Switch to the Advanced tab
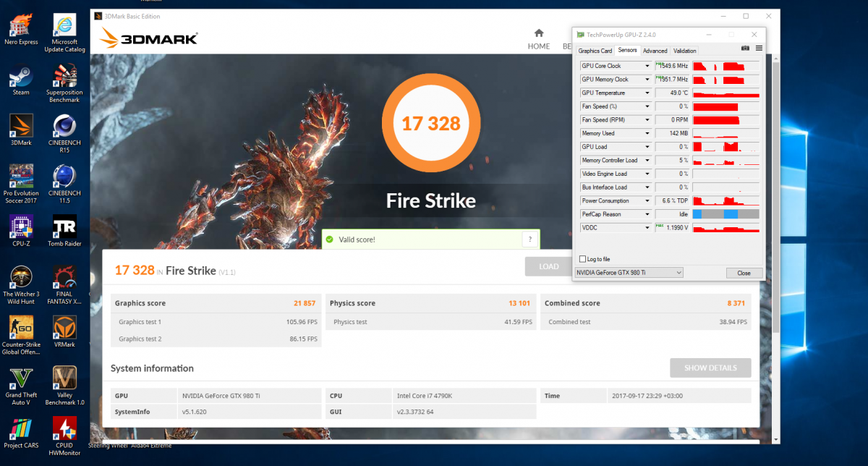This screenshot has width=868, height=466. click(655, 51)
